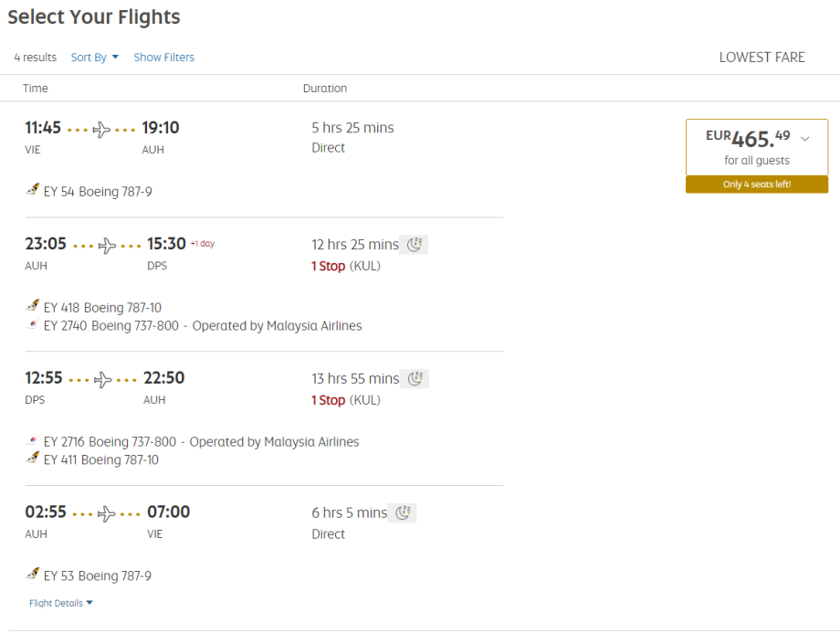Click the Duration column header
This screenshot has height=633, width=840.
(x=325, y=89)
